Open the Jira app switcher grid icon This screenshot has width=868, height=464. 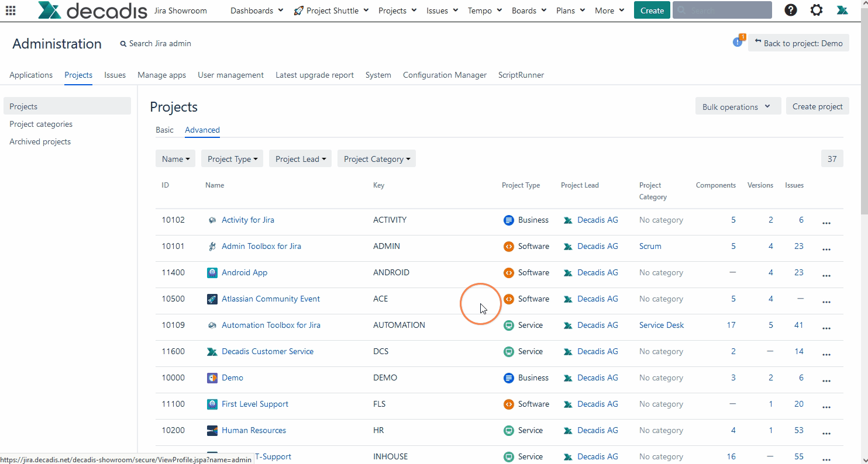click(x=10, y=10)
